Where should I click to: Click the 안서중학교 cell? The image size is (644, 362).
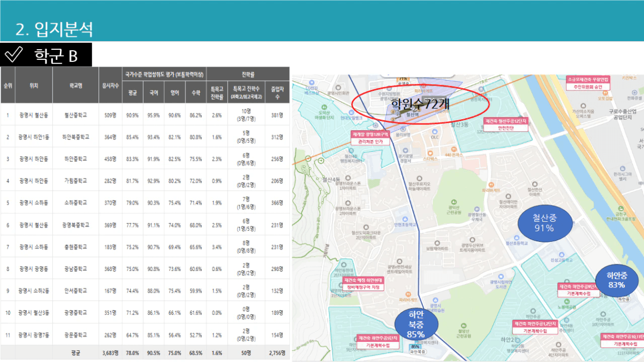(x=76, y=291)
